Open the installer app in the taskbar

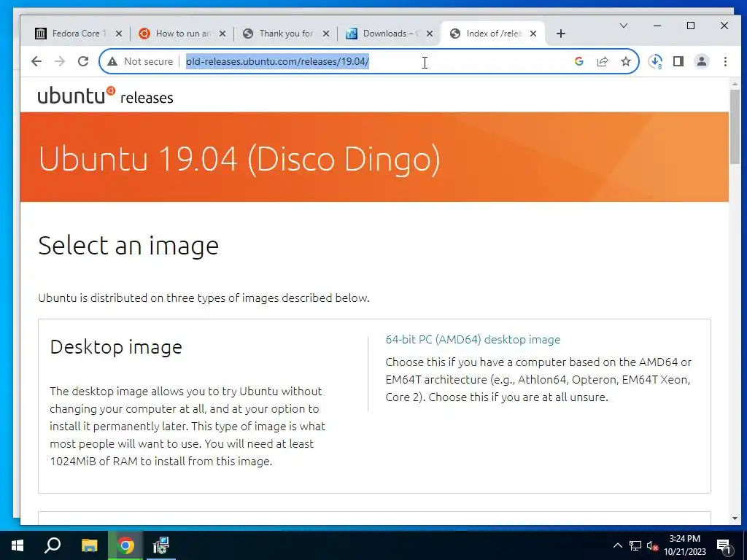(161, 545)
